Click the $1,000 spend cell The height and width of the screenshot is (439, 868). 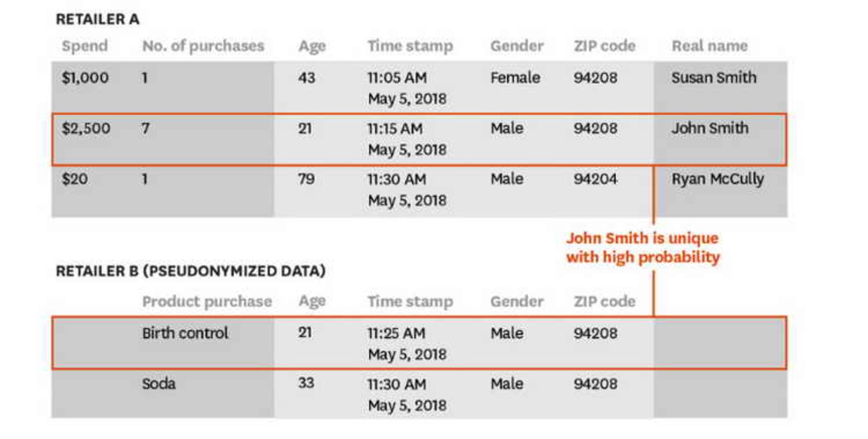(x=85, y=78)
